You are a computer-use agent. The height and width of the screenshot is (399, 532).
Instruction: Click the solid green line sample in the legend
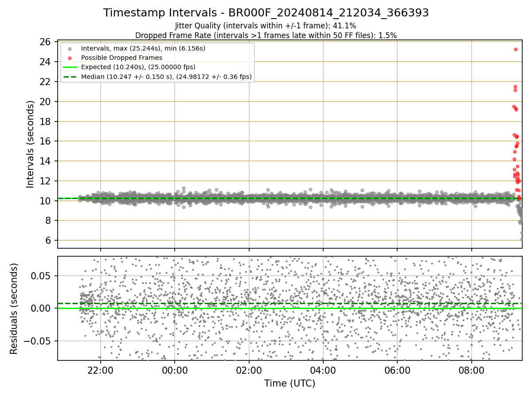point(70,67)
